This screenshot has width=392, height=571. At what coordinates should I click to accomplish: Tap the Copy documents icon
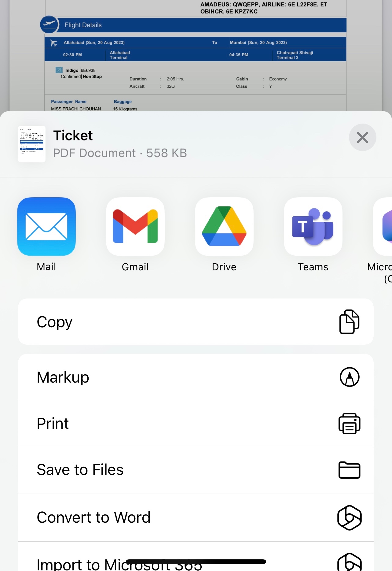pyautogui.click(x=350, y=322)
